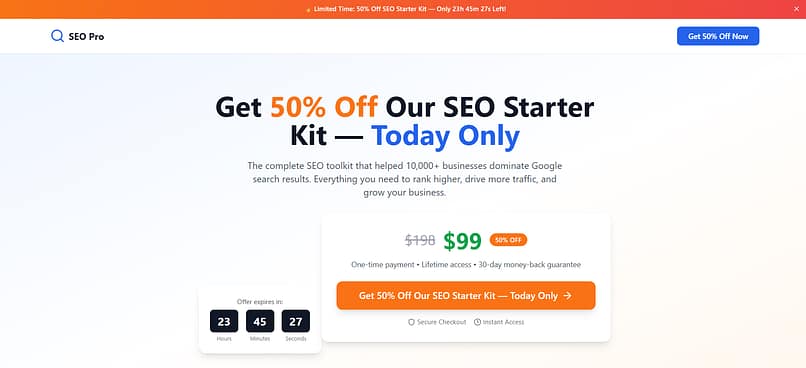Click the Instant Access clock icon
Viewport: 806px width, 368px height.
pos(478,322)
